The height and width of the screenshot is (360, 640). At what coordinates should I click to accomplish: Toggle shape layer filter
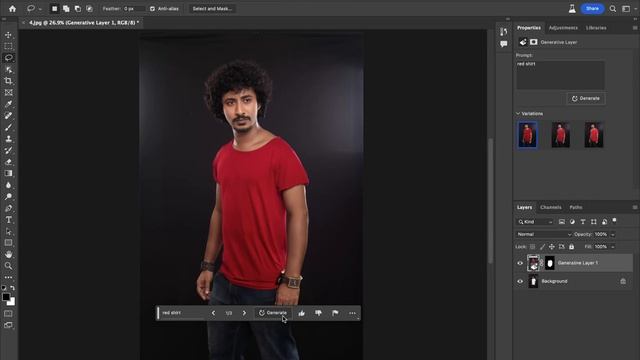click(x=593, y=222)
